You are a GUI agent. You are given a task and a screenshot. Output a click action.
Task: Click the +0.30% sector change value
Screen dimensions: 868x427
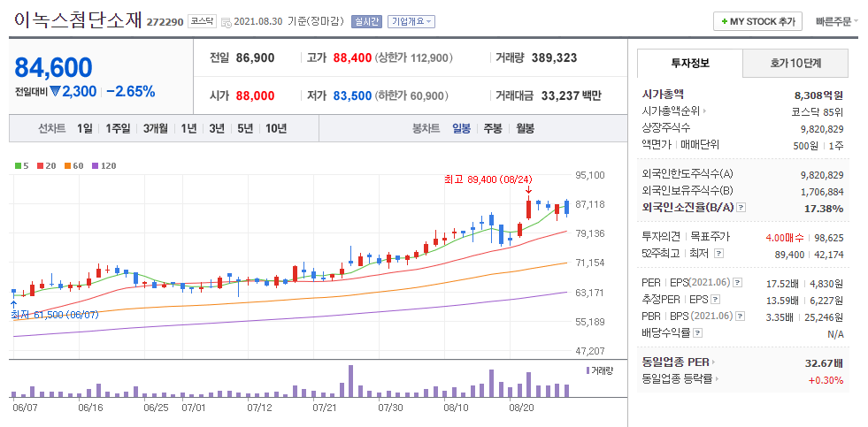tap(826, 380)
